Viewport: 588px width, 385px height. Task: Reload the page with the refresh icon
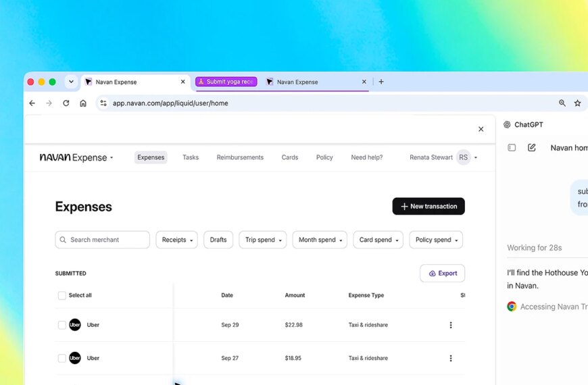click(x=66, y=103)
